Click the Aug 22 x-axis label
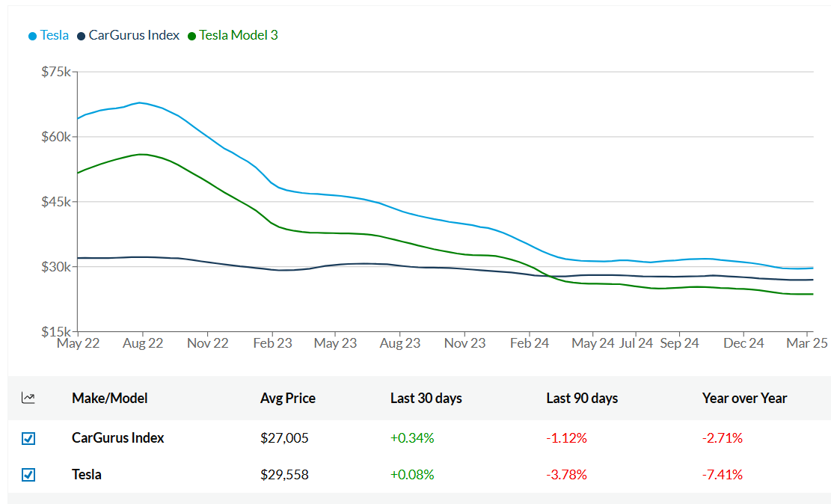Screen dimensions: 831x504 pos(142,343)
